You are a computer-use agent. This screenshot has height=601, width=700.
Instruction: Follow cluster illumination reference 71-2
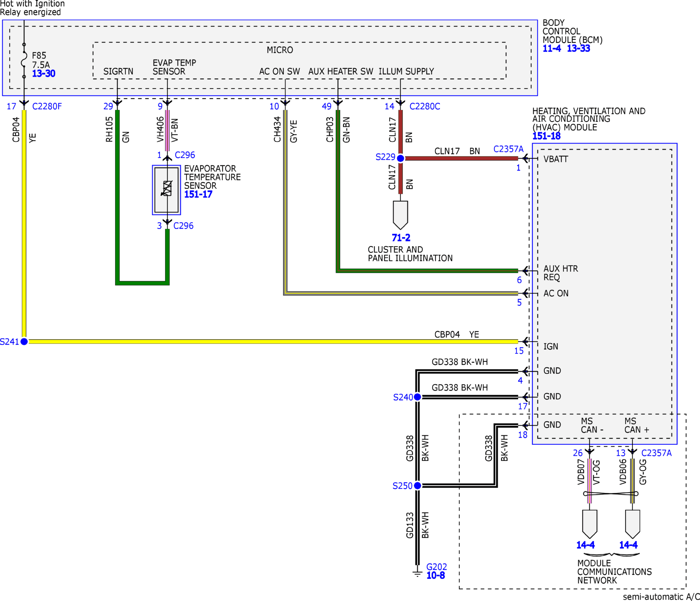pos(401,238)
